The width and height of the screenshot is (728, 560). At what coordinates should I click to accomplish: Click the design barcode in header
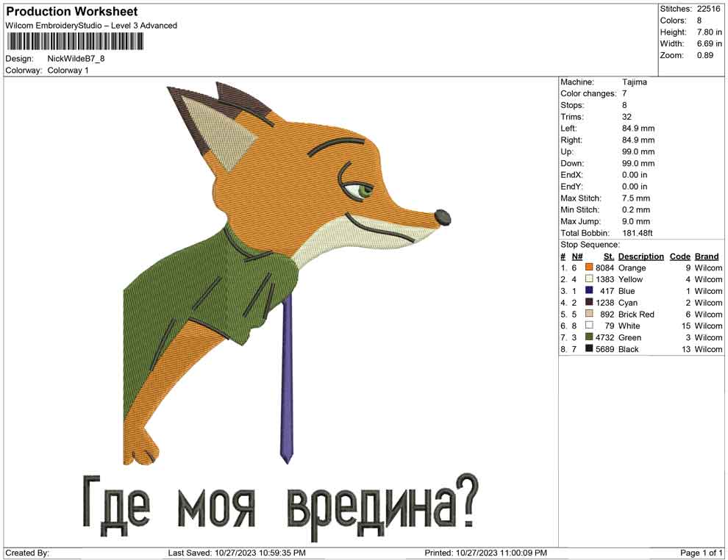click(x=75, y=42)
